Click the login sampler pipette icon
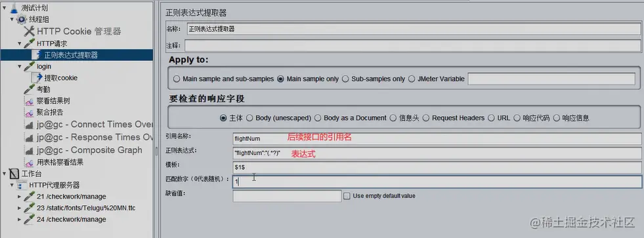Viewport: 644px width, 238px height. (x=29, y=66)
